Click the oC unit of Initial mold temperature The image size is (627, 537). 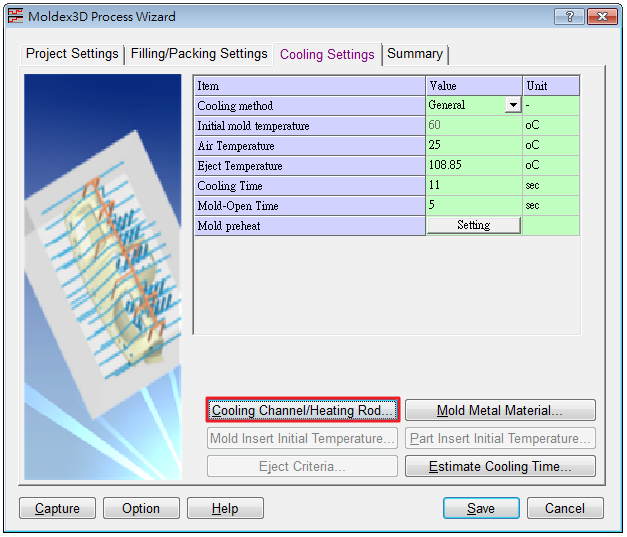[551, 125]
